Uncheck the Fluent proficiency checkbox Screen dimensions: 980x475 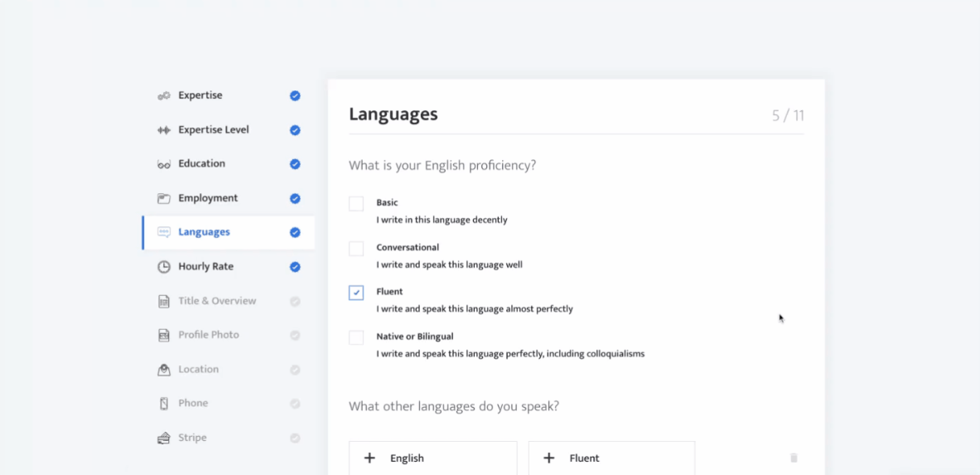[x=356, y=293]
